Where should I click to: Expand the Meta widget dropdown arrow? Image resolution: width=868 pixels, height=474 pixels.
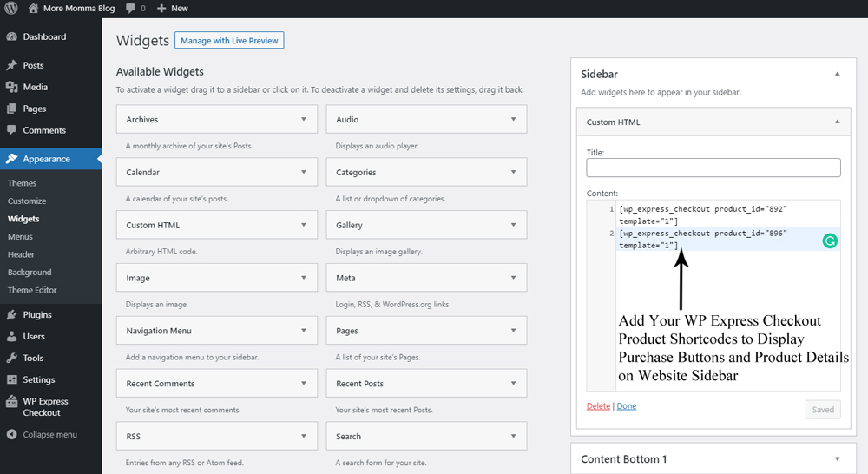click(x=513, y=278)
